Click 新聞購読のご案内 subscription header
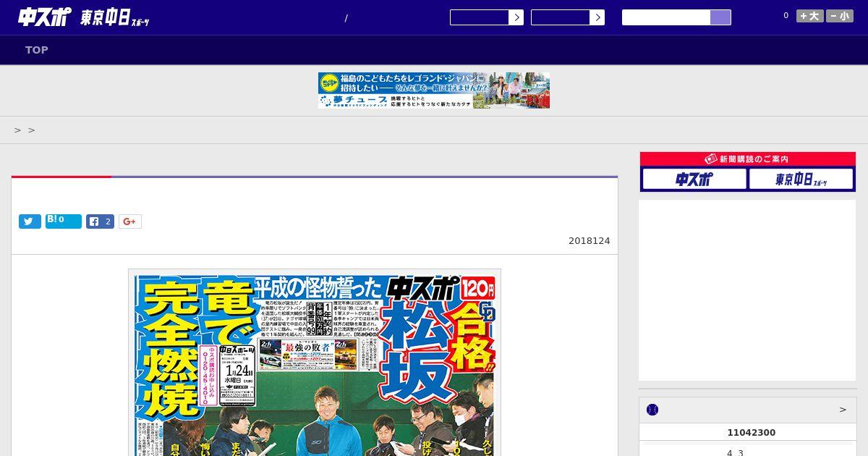The width and height of the screenshot is (868, 456). [748, 159]
